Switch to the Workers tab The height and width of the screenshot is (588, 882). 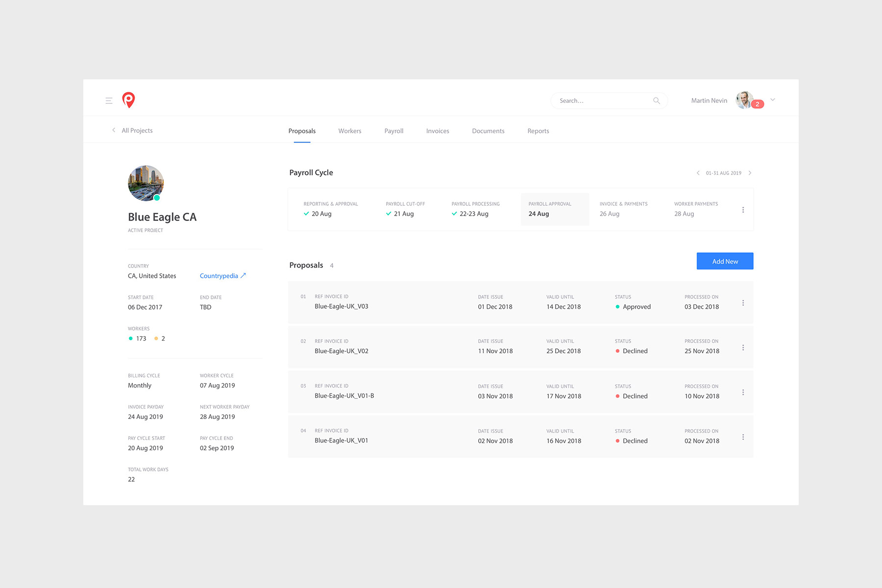pyautogui.click(x=350, y=131)
